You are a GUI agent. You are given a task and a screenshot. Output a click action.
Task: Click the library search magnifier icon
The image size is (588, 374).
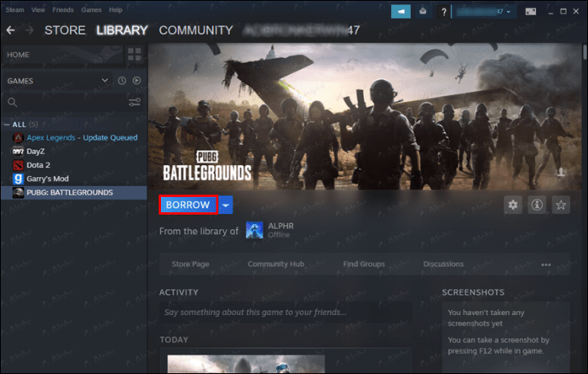pos(13,102)
